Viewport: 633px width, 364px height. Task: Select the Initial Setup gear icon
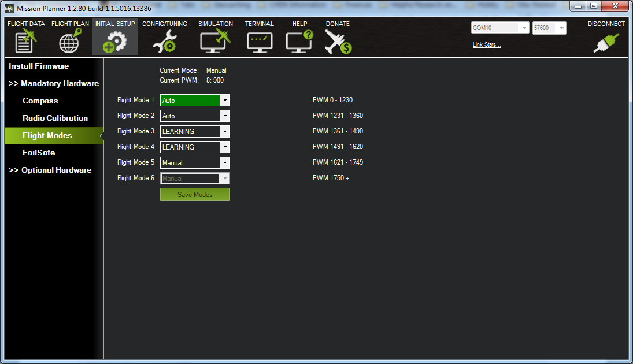pyautogui.click(x=114, y=42)
